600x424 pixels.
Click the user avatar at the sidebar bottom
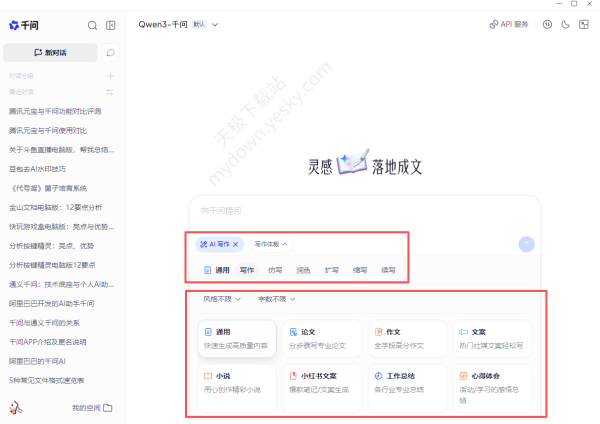coord(16,407)
